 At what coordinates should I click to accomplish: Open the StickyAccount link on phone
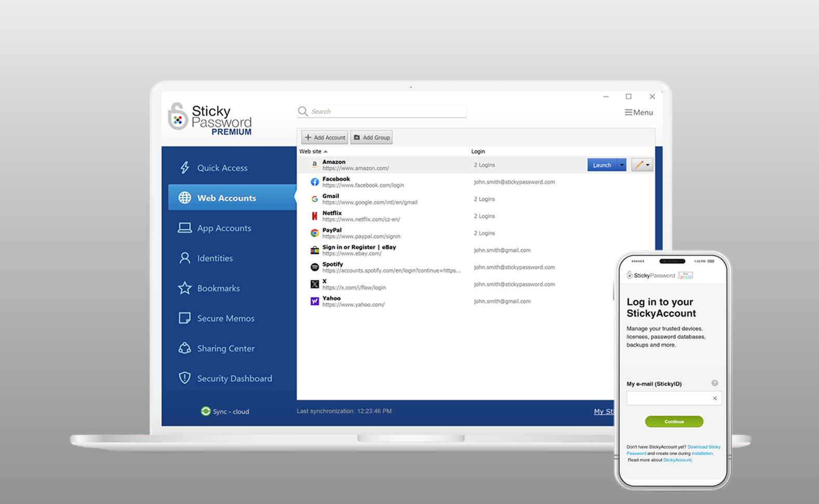[677, 460]
